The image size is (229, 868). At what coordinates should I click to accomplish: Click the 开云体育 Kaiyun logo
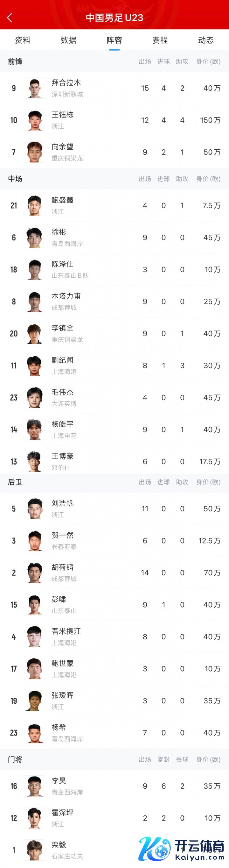(182, 849)
